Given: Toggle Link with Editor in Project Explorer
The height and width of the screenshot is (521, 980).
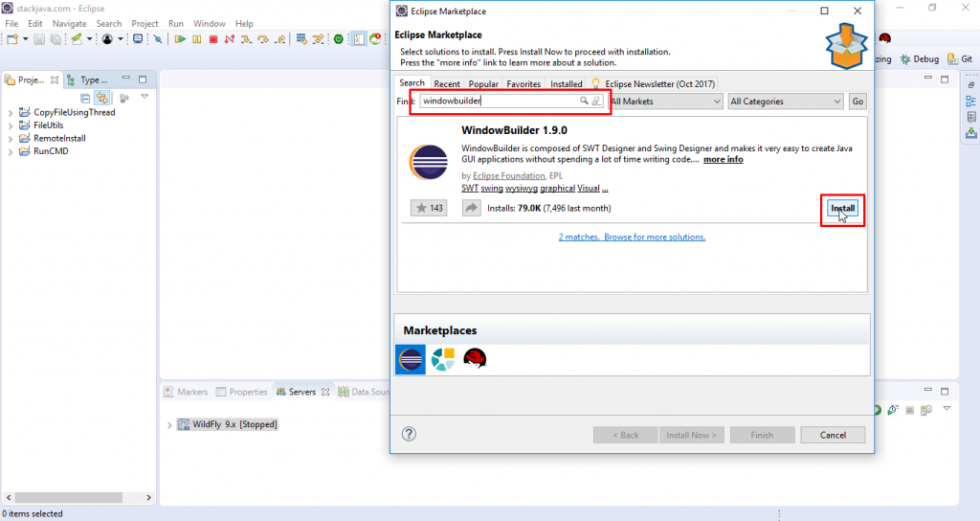Looking at the screenshot, I should pos(101,99).
